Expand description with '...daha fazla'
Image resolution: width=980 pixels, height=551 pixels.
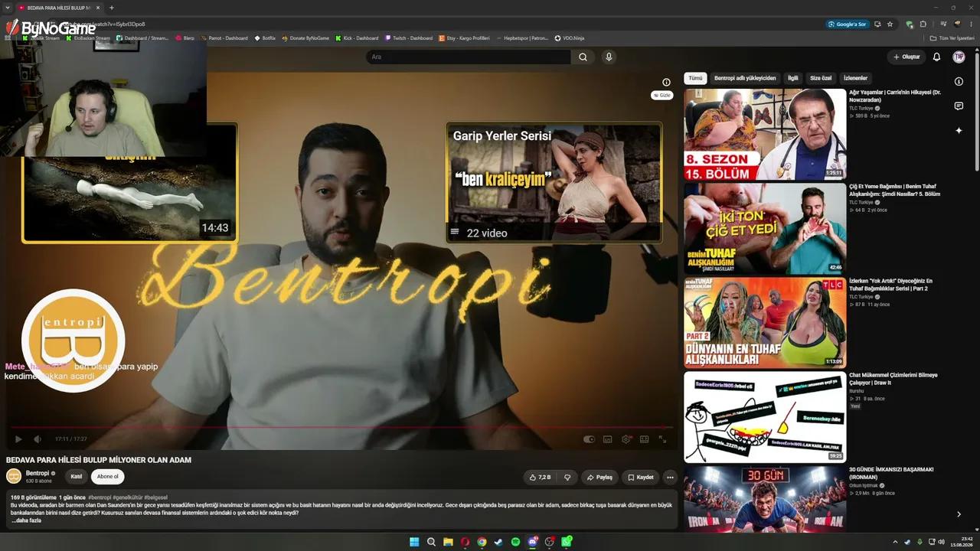click(x=26, y=520)
